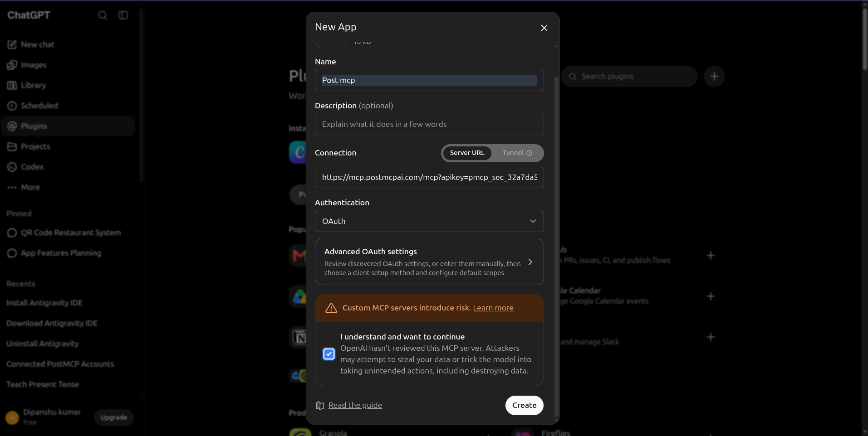The height and width of the screenshot is (436, 868).
Task: Click the ChatGPT logo text
Action: 29,15
